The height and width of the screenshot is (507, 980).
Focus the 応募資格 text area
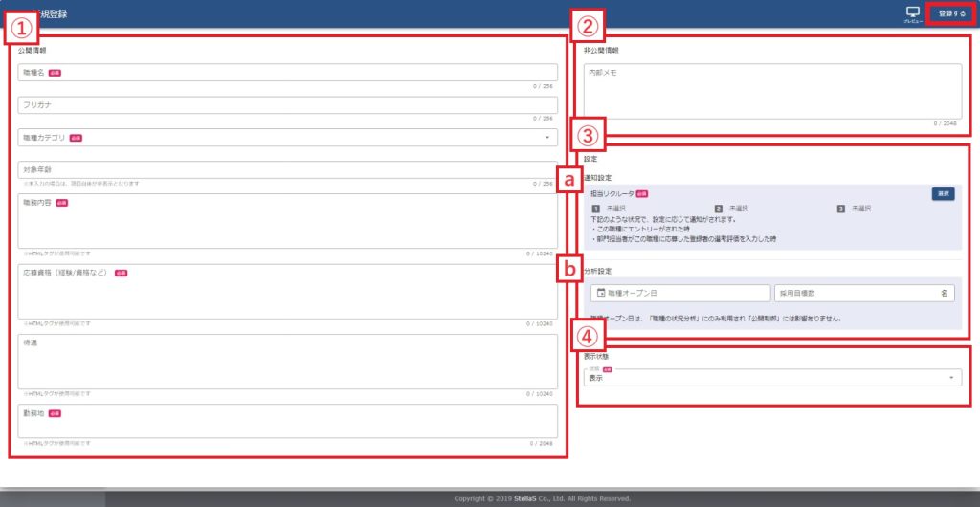point(287,295)
